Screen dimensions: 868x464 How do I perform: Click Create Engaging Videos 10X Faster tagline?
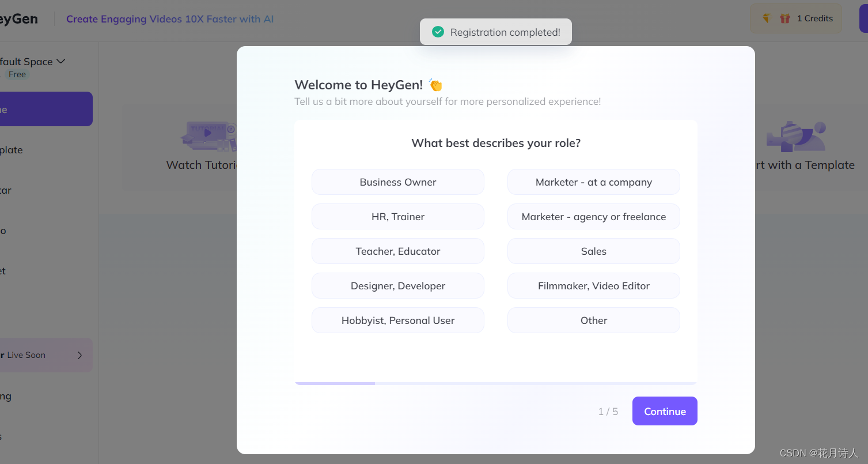[x=170, y=19]
